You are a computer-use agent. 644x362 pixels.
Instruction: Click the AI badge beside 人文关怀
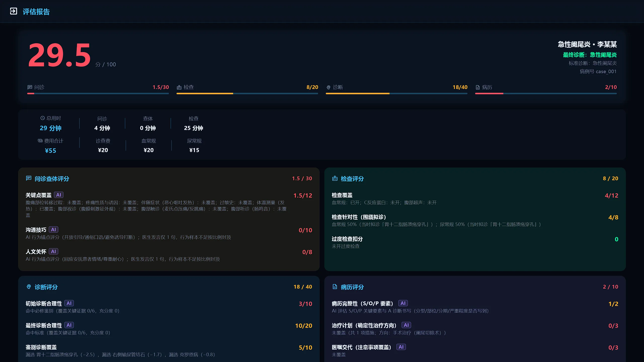point(53,251)
